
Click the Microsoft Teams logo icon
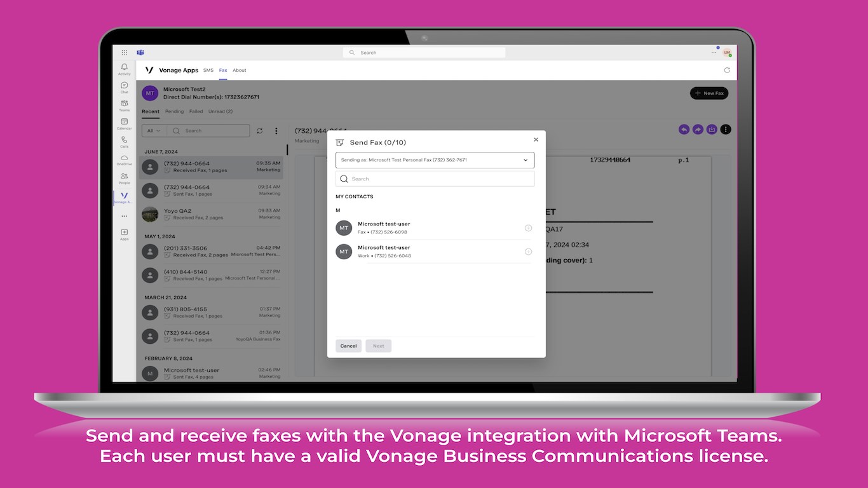140,53
